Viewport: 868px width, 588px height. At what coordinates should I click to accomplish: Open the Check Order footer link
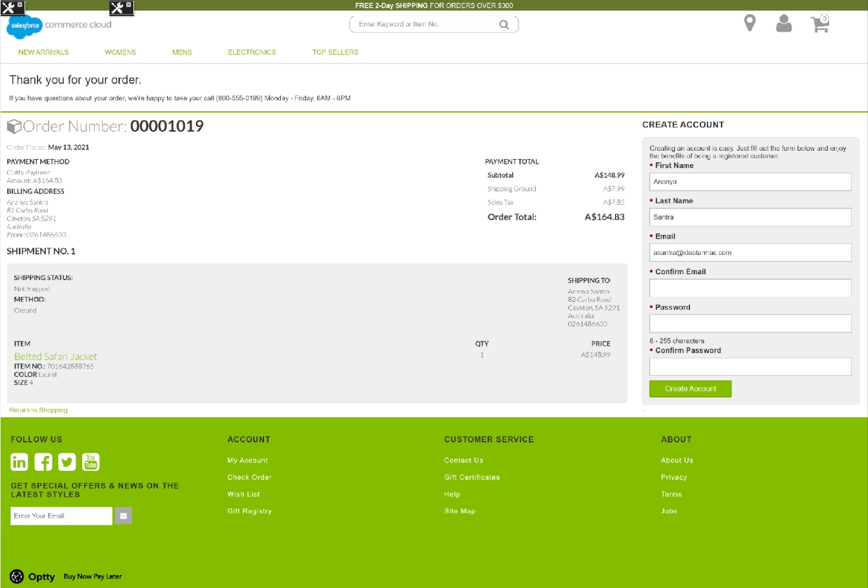point(249,477)
